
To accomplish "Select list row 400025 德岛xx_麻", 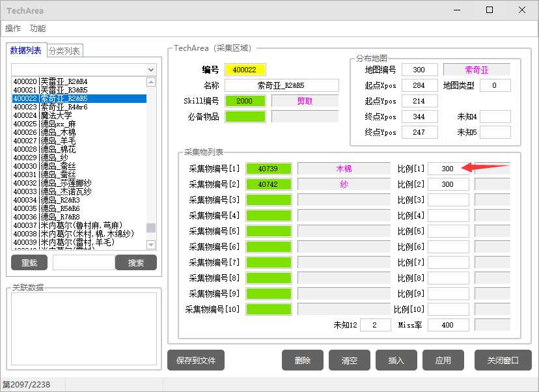I will point(79,124).
